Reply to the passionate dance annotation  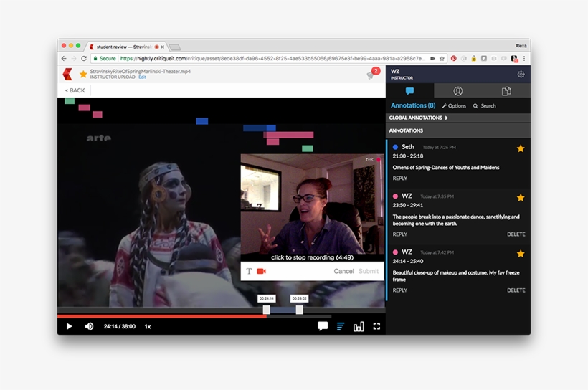click(x=399, y=234)
